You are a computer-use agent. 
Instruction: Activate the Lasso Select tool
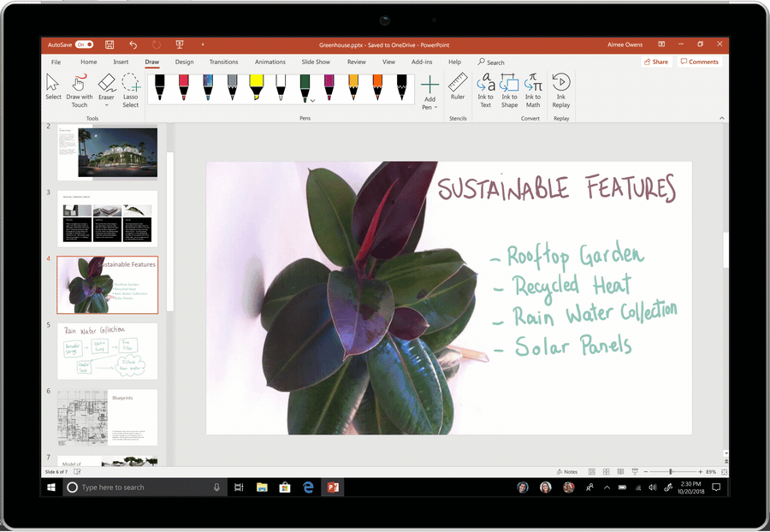pos(130,90)
